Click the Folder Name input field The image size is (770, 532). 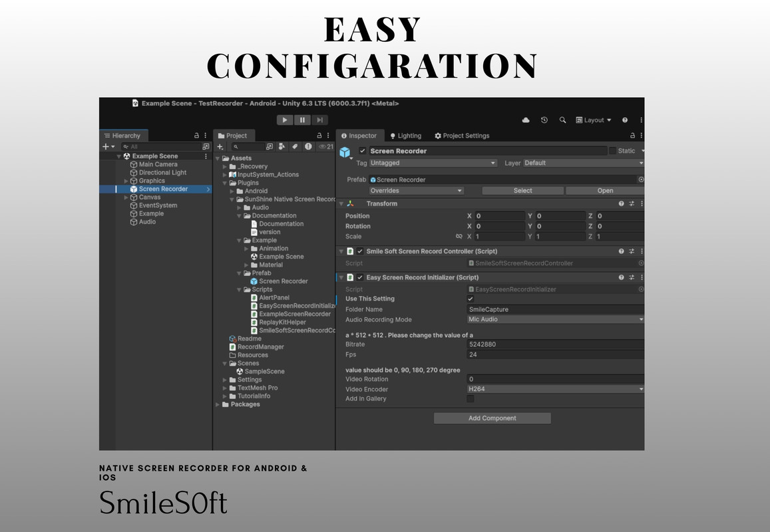(555, 309)
